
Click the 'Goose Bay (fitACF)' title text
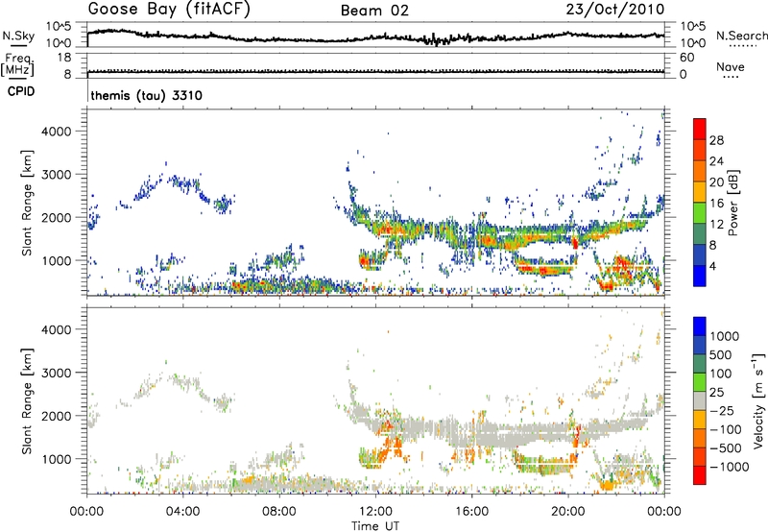(169, 10)
